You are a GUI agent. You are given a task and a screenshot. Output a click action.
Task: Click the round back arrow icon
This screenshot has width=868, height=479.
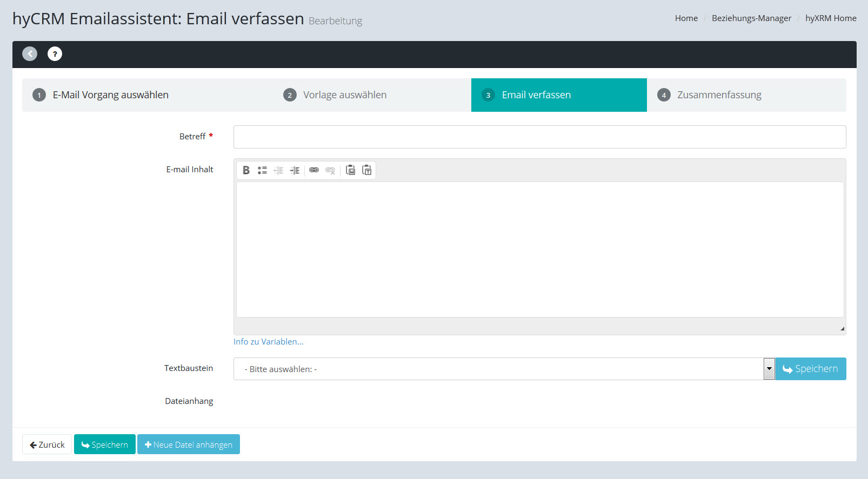30,54
